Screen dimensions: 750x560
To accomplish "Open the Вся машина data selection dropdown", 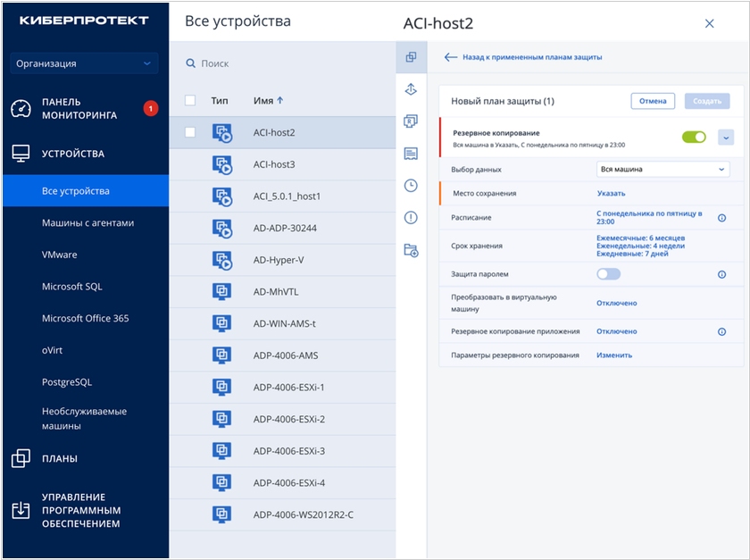I will [662, 169].
